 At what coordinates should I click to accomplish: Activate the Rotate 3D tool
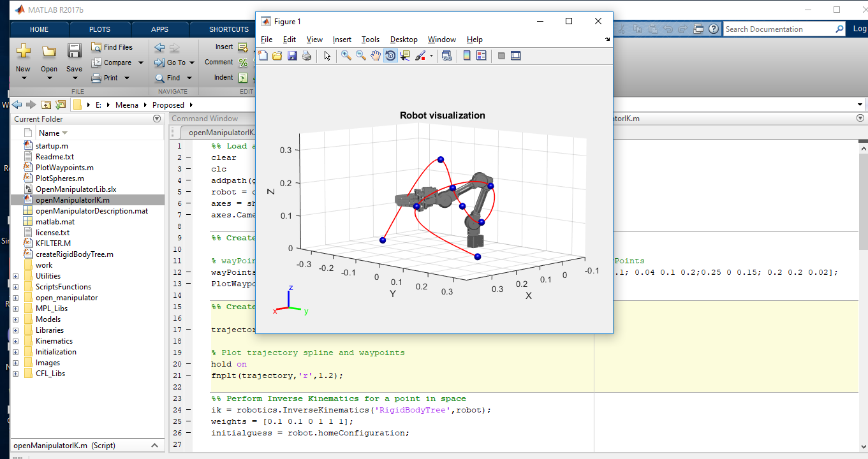click(x=390, y=55)
